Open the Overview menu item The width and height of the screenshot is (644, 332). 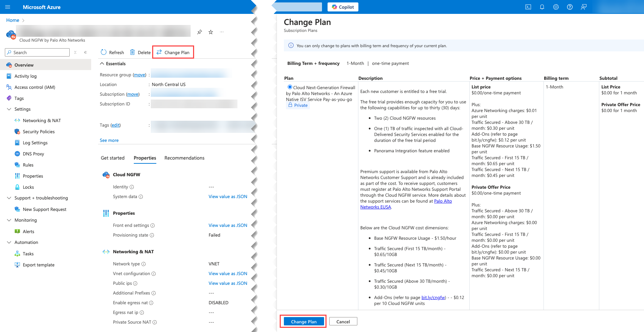46,65
